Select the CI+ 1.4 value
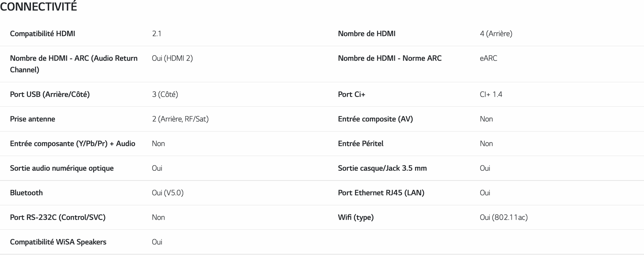 tap(491, 94)
